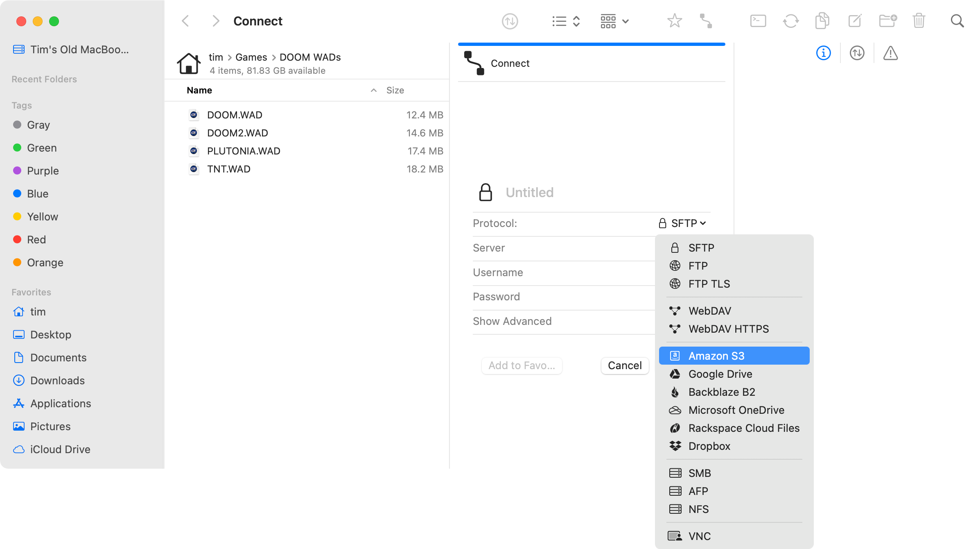Select AFP protocol

coord(734,491)
